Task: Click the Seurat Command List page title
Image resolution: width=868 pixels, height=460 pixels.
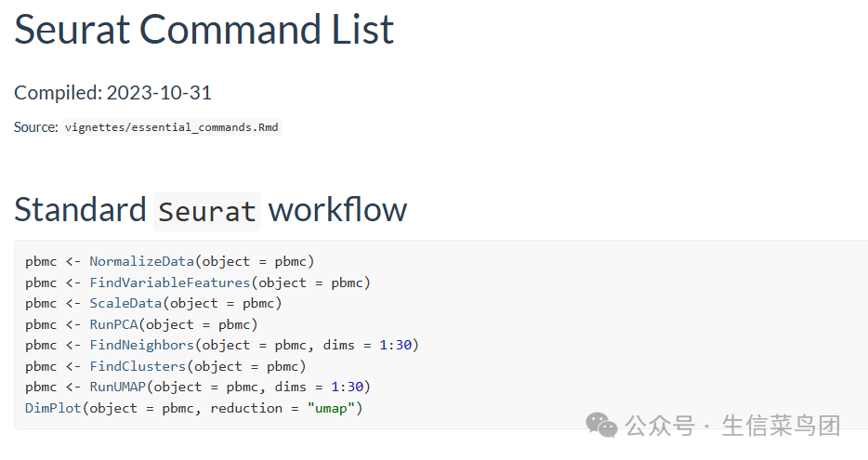Action: [204, 30]
